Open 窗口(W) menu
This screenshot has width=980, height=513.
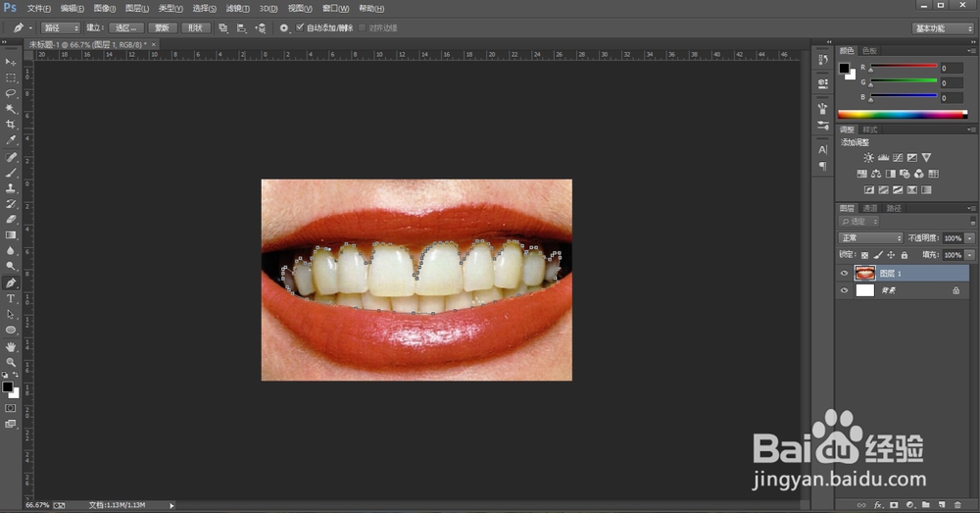(x=335, y=9)
